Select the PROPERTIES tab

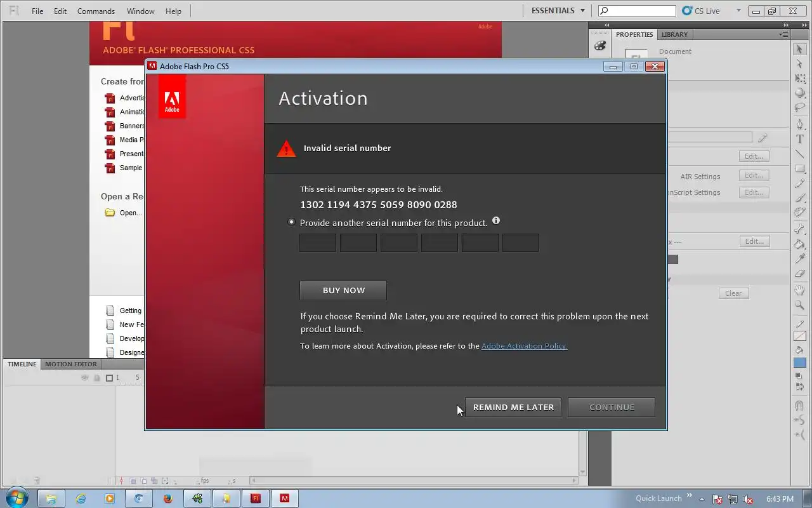pyautogui.click(x=634, y=34)
